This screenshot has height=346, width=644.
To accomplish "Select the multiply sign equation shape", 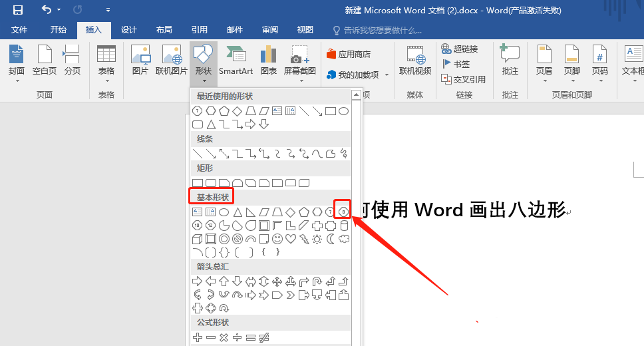I will (224, 338).
